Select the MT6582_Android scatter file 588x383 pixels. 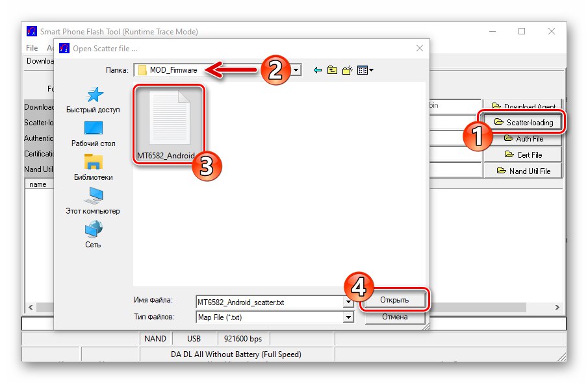tap(169, 124)
